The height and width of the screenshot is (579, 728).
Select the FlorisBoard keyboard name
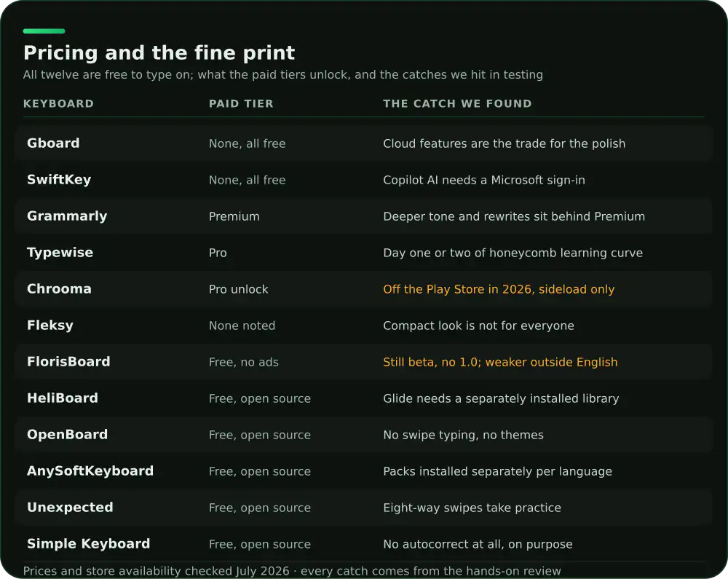click(x=68, y=362)
